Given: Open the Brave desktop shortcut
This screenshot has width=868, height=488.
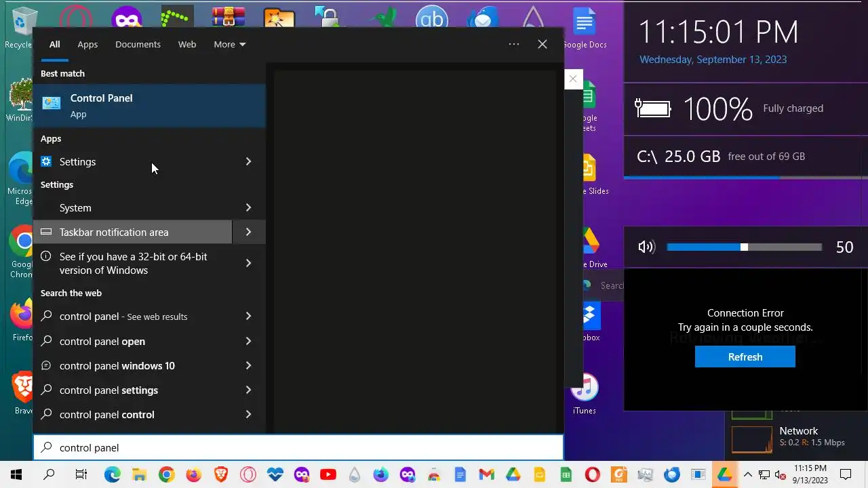Looking at the screenshot, I should (23, 393).
